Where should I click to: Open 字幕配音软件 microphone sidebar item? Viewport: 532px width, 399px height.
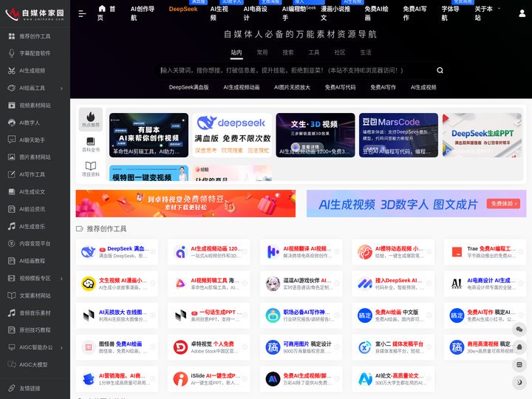point(35,53)
